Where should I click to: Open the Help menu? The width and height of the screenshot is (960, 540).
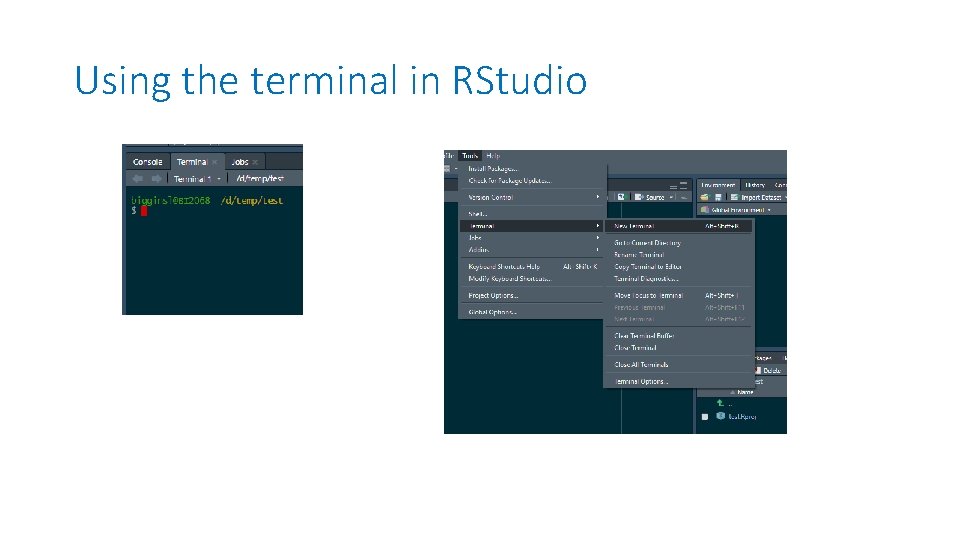point(493,156)
